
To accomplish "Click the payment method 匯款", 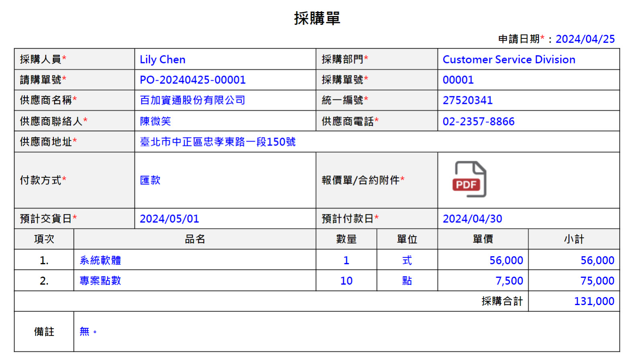I will coord(150,180).
